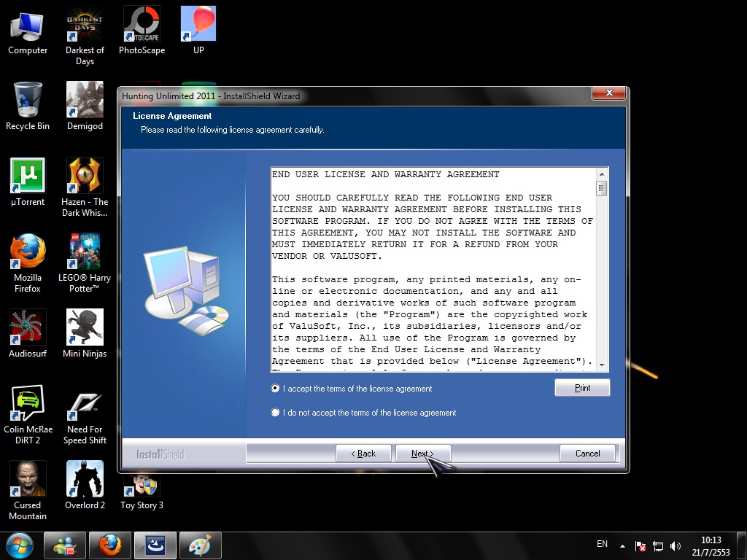Click inside the license agreement text box
The height and width of the screenshot is (560, 747).
pos(433,270)
